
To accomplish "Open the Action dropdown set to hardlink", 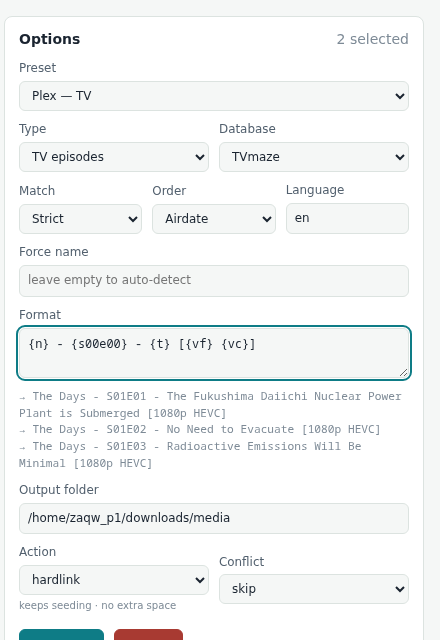I will [x=114, y=580].
